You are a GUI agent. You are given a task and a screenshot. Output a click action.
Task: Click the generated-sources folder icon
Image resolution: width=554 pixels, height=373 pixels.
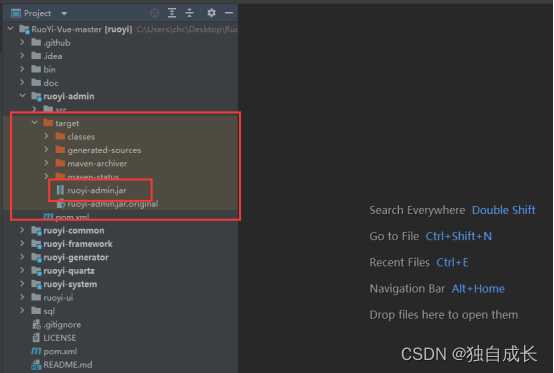(60, 150)
